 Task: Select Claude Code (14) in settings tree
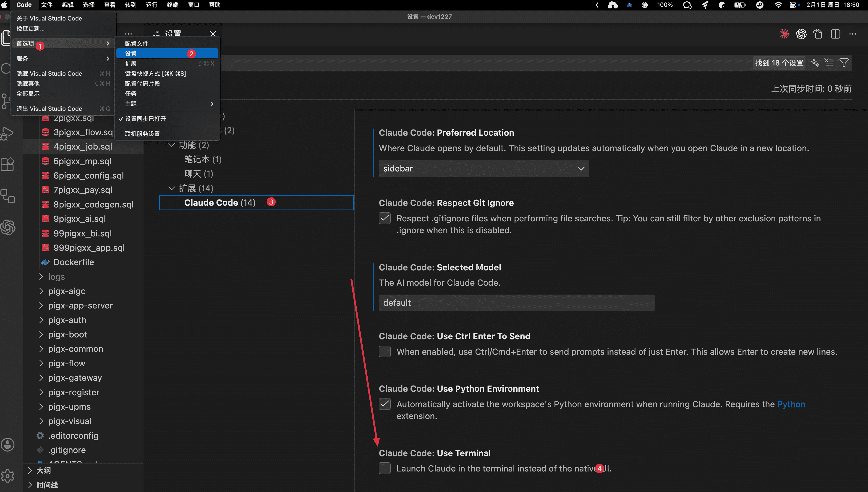point(220,203)
